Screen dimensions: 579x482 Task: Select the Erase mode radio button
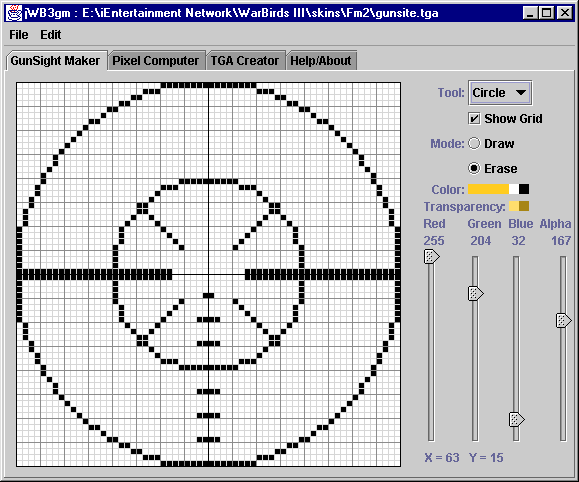click(x=474, y=168)
